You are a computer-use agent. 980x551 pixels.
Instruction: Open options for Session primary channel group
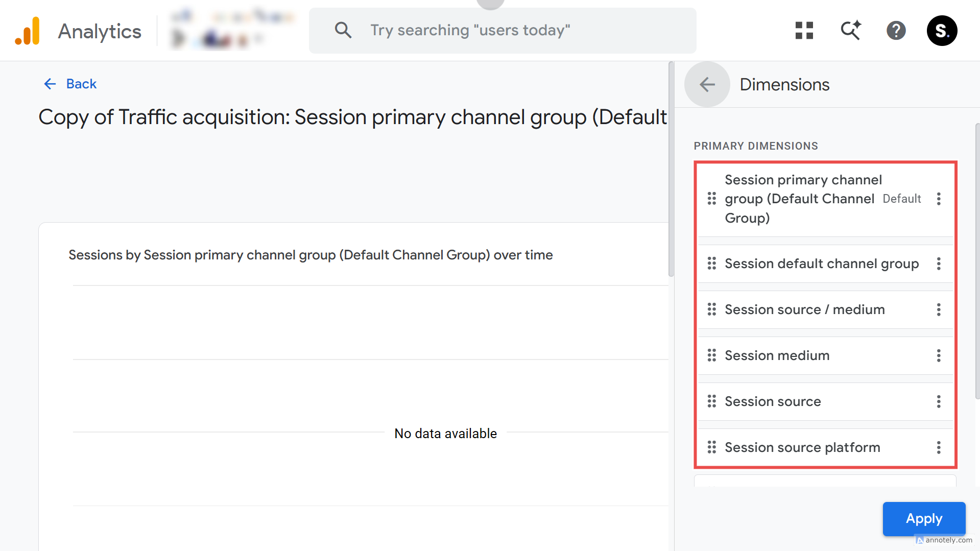[939, 199]
